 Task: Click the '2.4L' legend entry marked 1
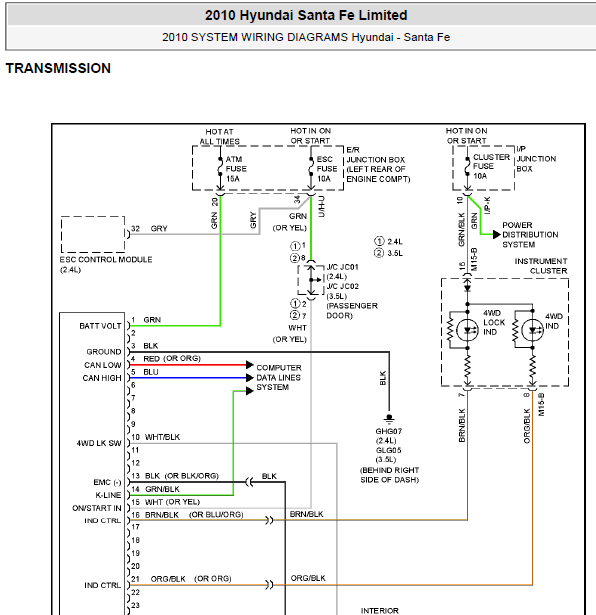point(389,241)
